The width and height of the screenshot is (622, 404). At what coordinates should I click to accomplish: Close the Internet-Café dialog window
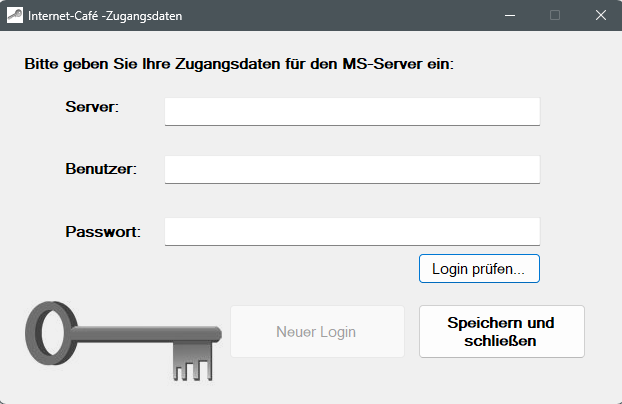click(600, 16)
